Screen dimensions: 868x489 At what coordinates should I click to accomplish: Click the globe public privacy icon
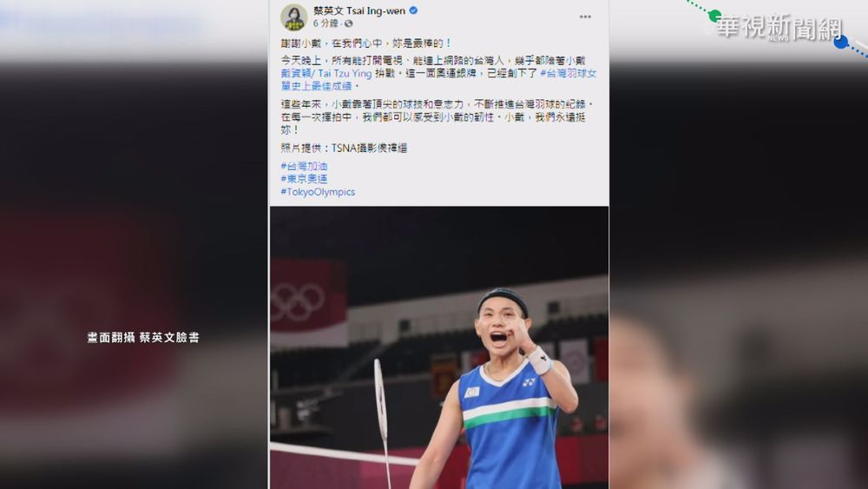348,23
